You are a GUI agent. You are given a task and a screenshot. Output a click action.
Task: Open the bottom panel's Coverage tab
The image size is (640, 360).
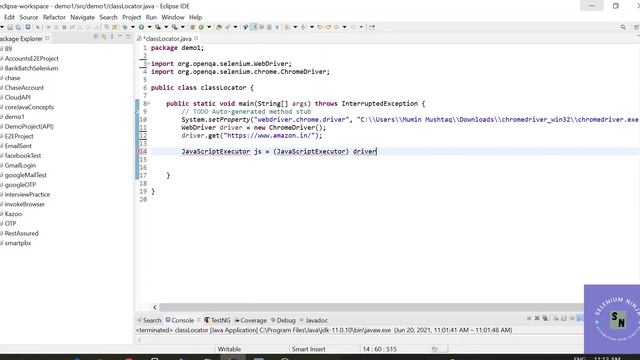pyautogui.click(x=250, y=320)
